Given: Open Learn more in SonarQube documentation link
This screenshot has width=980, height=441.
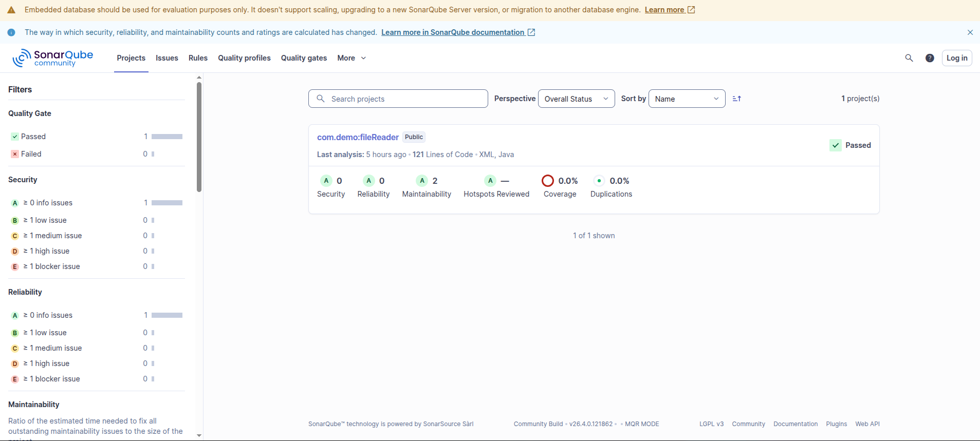Looking at the screenshot, I should (x=458, y=32).
